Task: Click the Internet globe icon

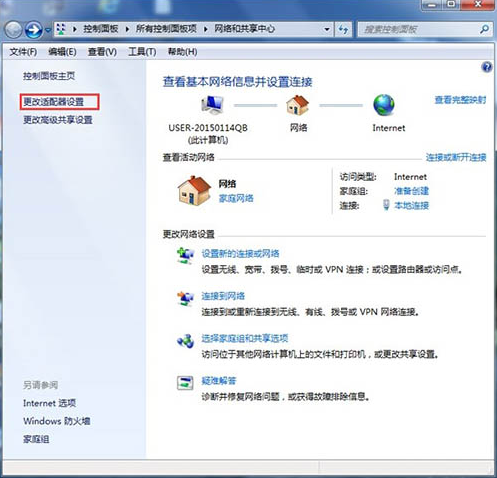Action: tap(384, 105)
